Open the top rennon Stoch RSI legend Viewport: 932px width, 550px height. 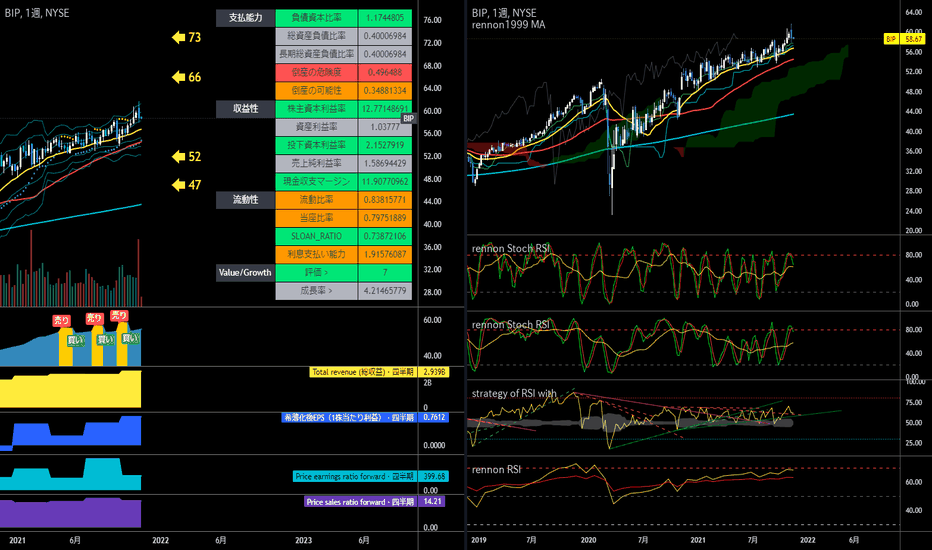coord(511,249)
